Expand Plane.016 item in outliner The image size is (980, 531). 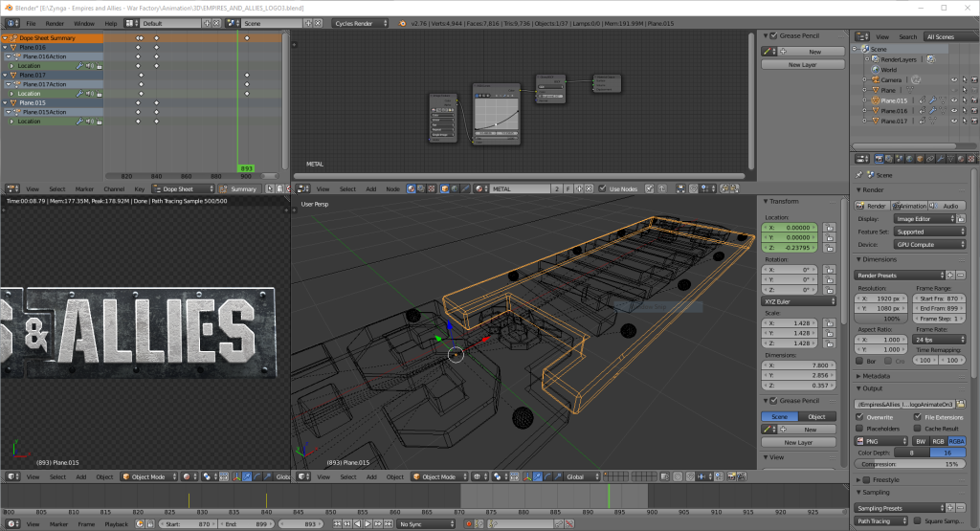pyautogui.click(x=865, y=111)
